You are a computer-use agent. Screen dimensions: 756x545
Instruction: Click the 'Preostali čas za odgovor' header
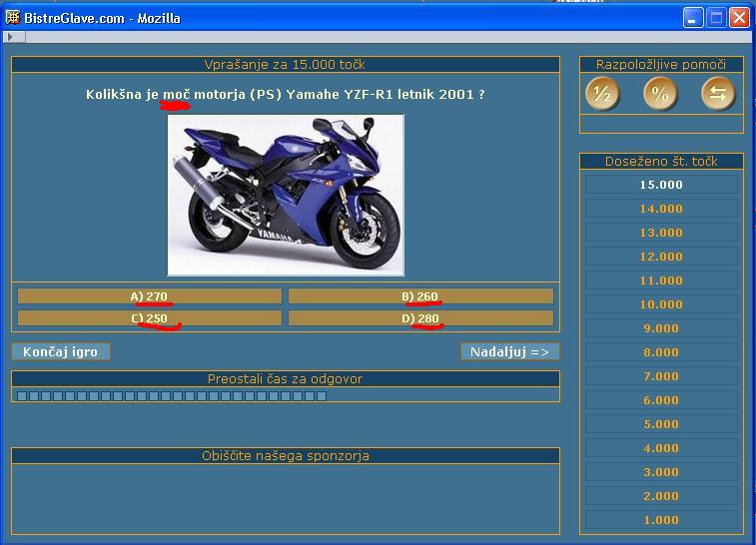286,378
